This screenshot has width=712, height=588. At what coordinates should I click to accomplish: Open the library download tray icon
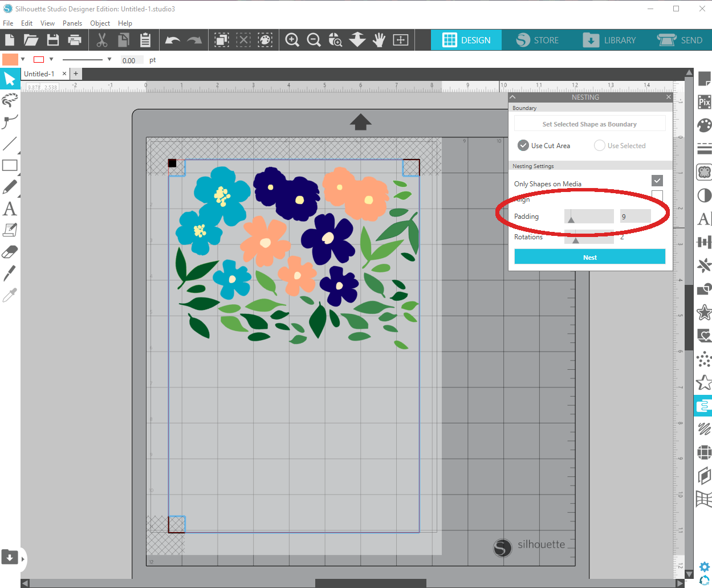click(10, 557)
